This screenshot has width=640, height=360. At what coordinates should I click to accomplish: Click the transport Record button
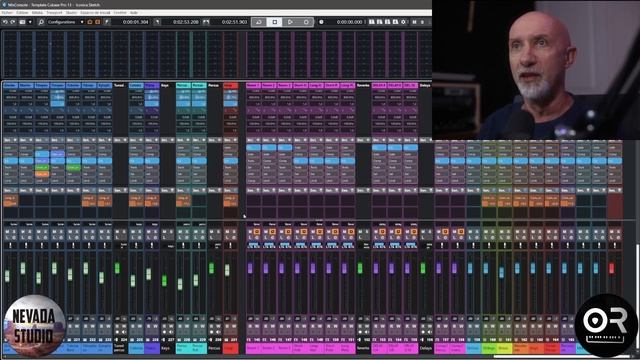pyautogui.click(x=306, y=22)
